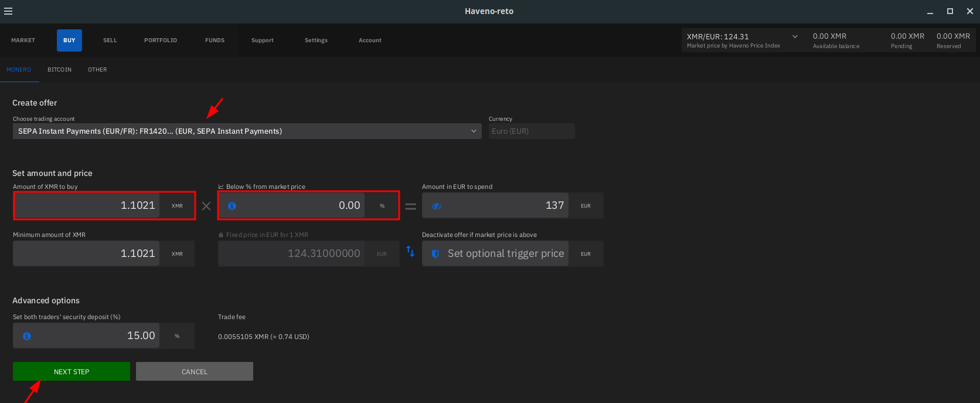The height and width of the screenshot is (403, 980).
Task: Click the Currency Euro (EUR) field
Action: 532,131
